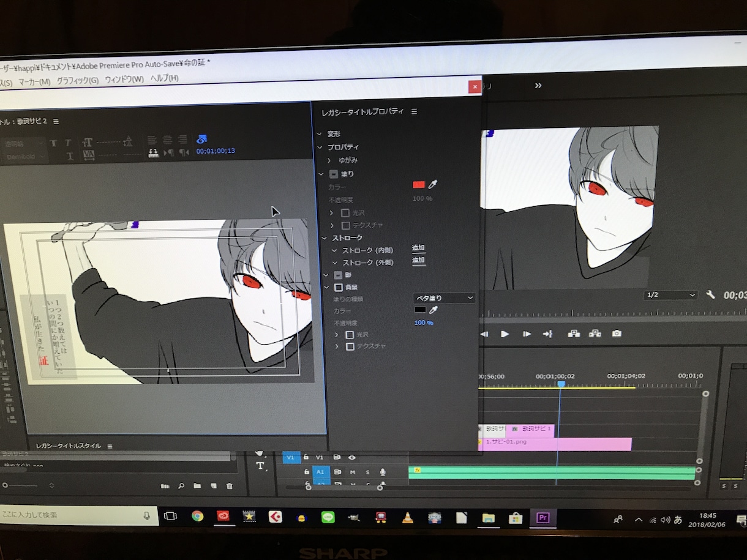This screenshot has width=747, height=560.
Task: Open the Demibold font style dropdown
Action: (24, 157)
